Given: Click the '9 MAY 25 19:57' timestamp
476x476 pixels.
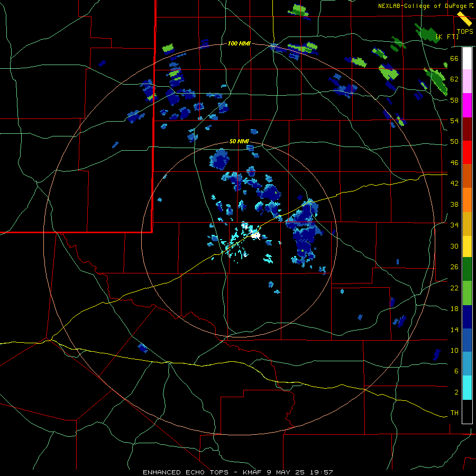Looking at the screenshot, I should click(300, 472).
